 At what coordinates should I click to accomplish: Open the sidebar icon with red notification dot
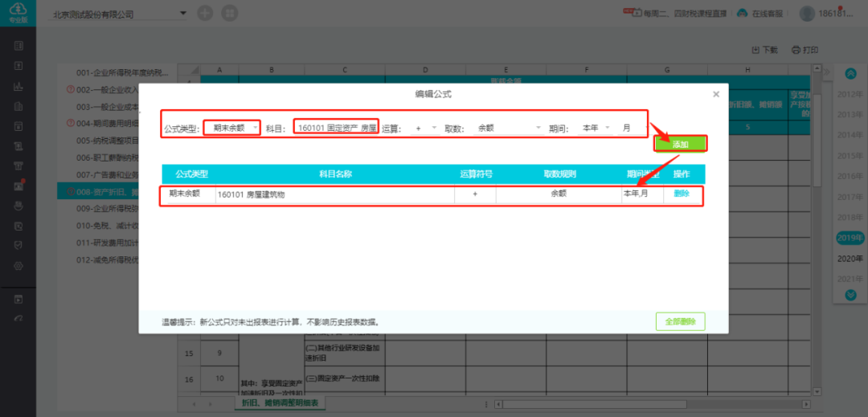(18, 186)
